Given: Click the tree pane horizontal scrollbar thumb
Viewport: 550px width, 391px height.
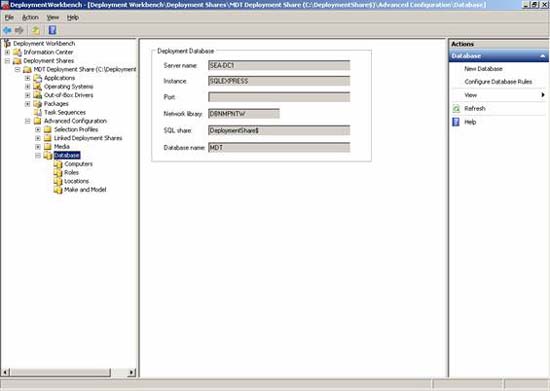Looking at the screenshot, I should 60,372.
